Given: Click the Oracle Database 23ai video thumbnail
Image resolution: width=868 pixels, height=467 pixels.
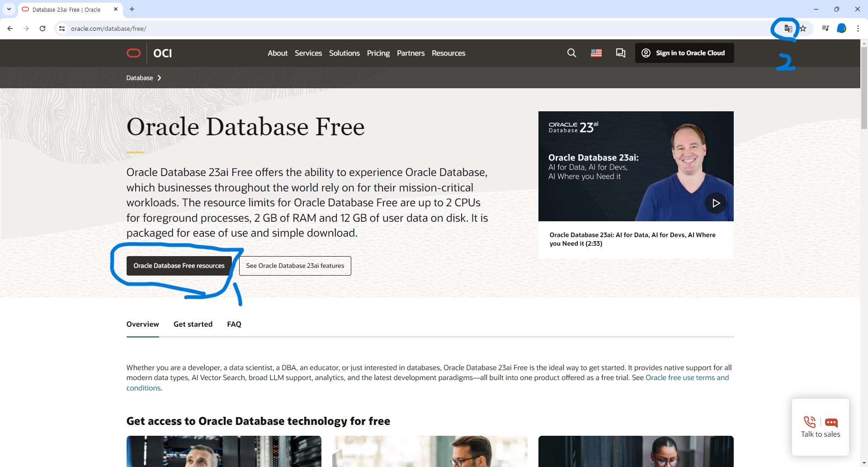Looking at the screenshot, I should 636,166.
